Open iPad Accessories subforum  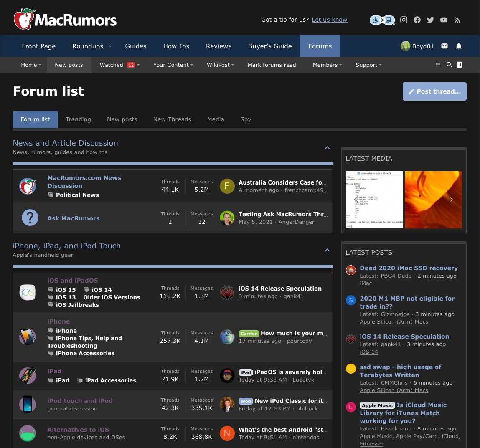click(110, 380)
